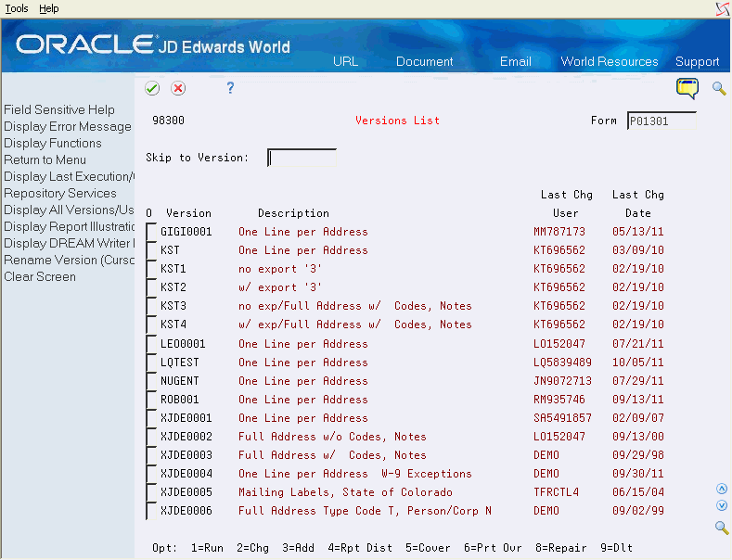
Task: Click Rename Version option
Action: 69,260
